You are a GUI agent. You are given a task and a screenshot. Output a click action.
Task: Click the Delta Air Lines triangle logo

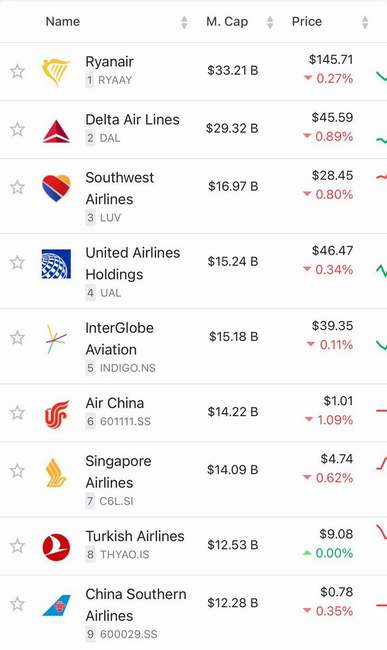(x=56, y=131)
